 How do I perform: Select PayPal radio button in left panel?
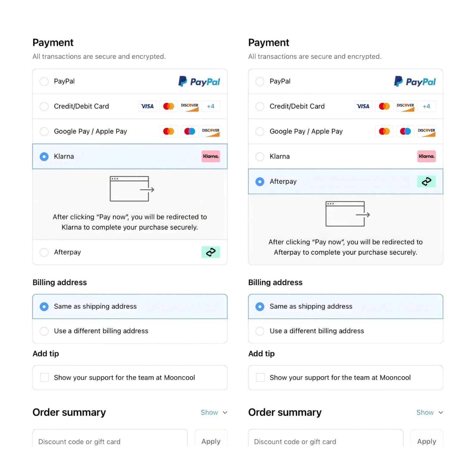click(44, 82)
